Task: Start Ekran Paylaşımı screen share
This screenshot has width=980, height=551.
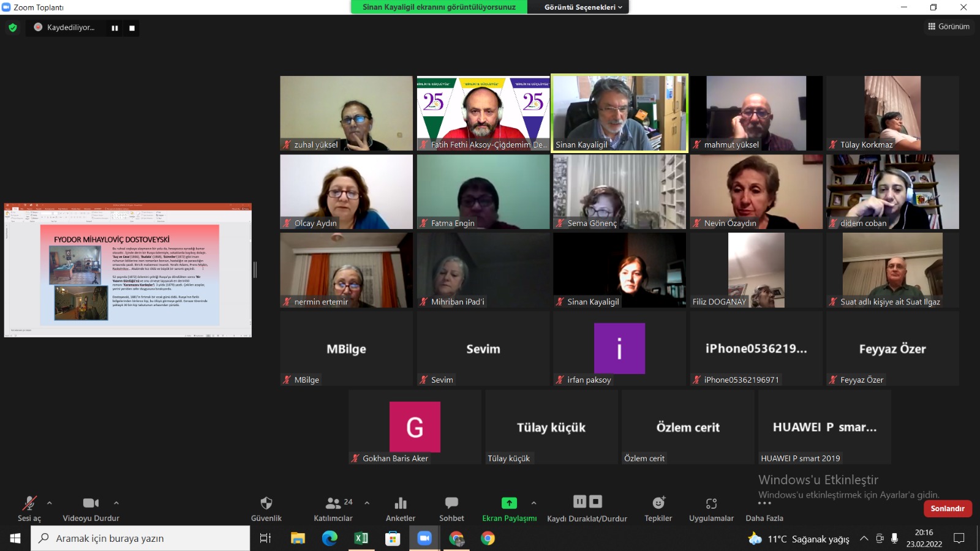Action: [x=509, y=509]
